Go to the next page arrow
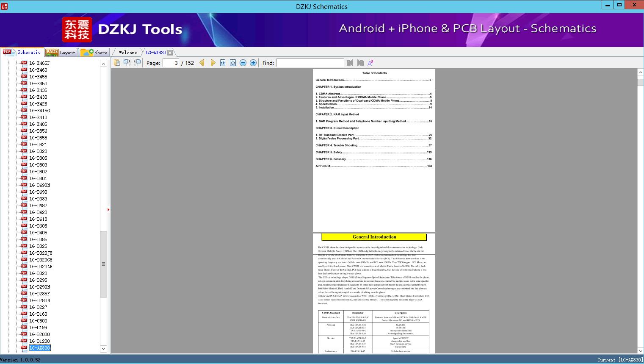The height and width of the screenshot is (364, 644). tap(213, 63)
